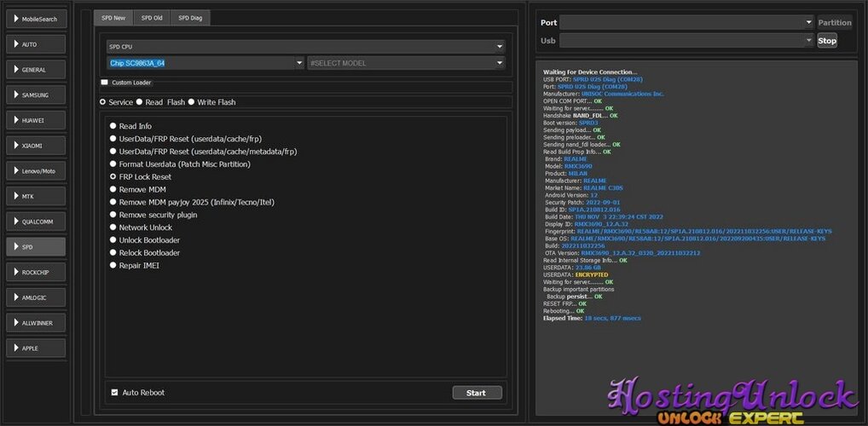Open the Chip SC9863A_64 dropdown
The height and width of the screenshot is (426, 868).
pos(205,63)
